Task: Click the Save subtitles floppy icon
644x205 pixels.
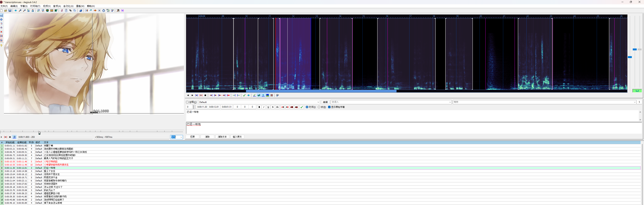Action: pos(10,10)
